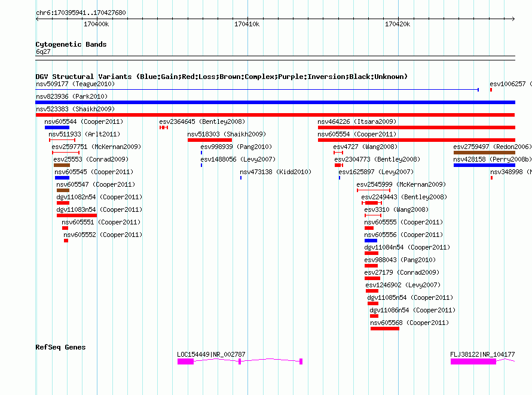This screenshot has height=395, width=532.
Task: Open variant nsv464226 (Itsara2009)
Action: pyautogui.click(x=357, y=121)
